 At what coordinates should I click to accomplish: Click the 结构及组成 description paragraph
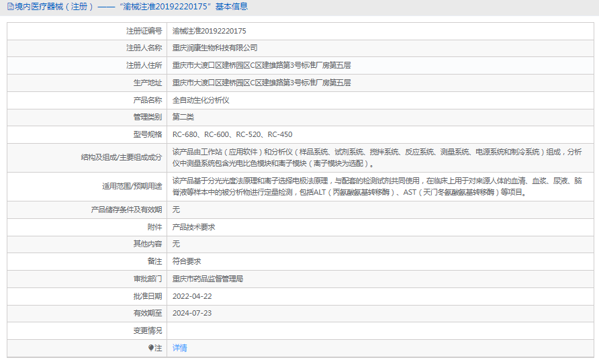pos(377,157)
